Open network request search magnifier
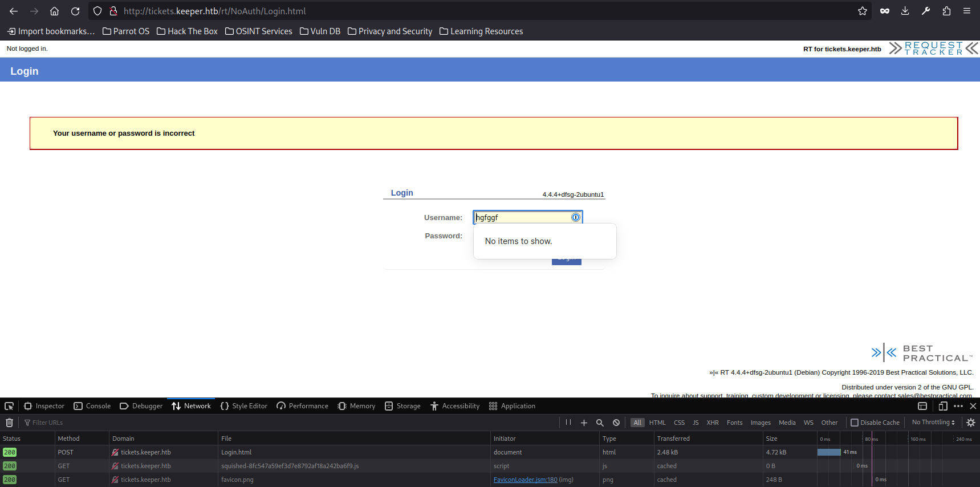The width and height of the screenshot is (980, 487). (x=600, y=423)
